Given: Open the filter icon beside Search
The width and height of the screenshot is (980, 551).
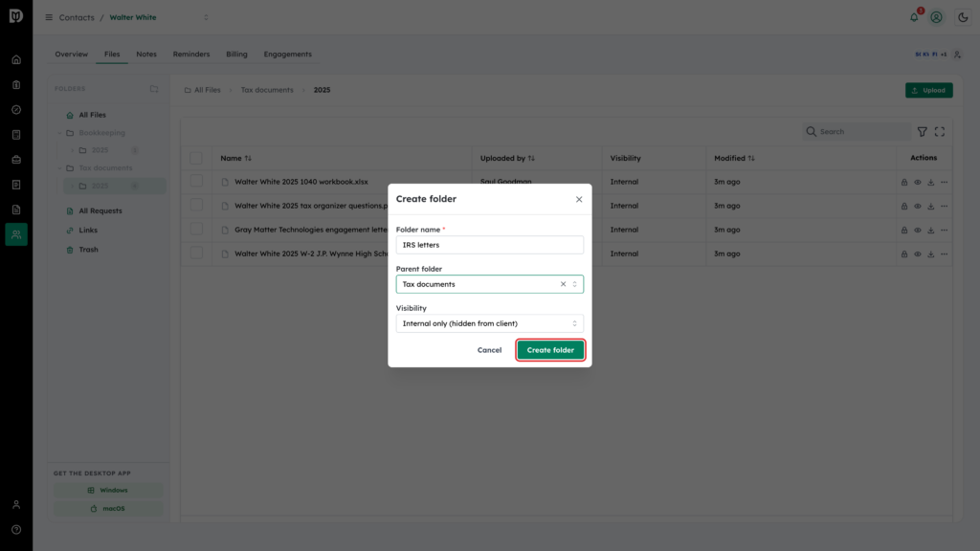Looking at the screenshot, I should (x=922, y=132).
